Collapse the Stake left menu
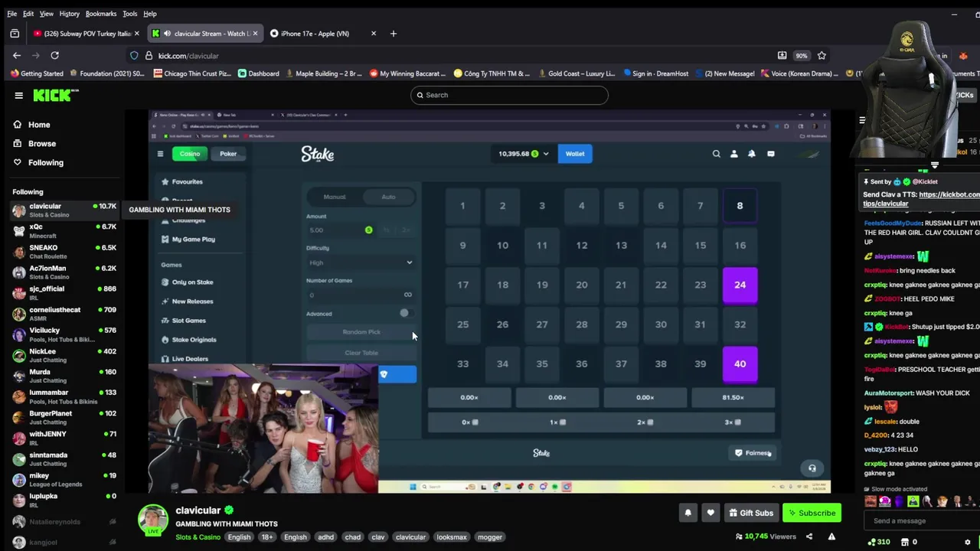Screen dimensions: 980x551 point(160,154)
